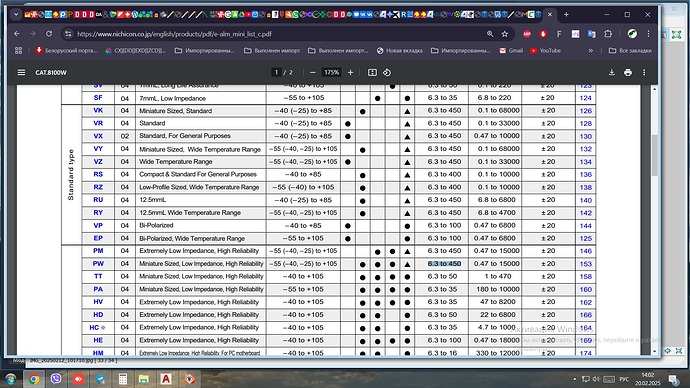The image size is (690, 388).
Task: Click the PDF vertical scrollbar thumb
Action: [x=654, y=155]
